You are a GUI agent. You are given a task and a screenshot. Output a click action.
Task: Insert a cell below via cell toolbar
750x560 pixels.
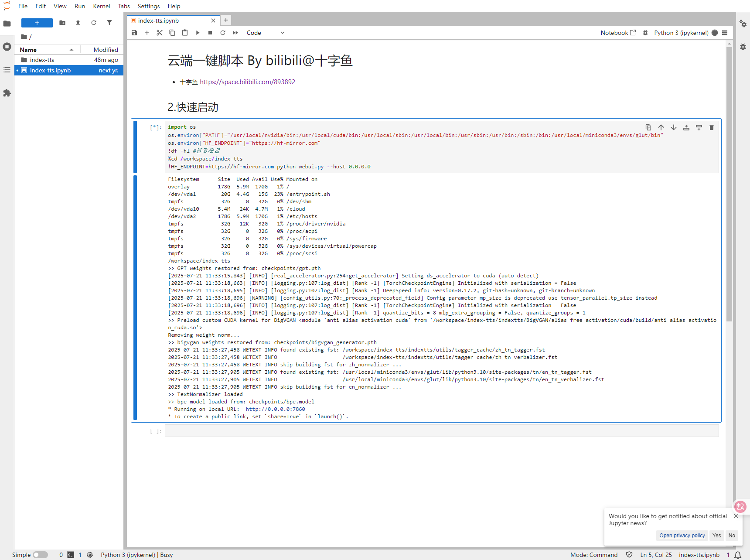(699, 127)
